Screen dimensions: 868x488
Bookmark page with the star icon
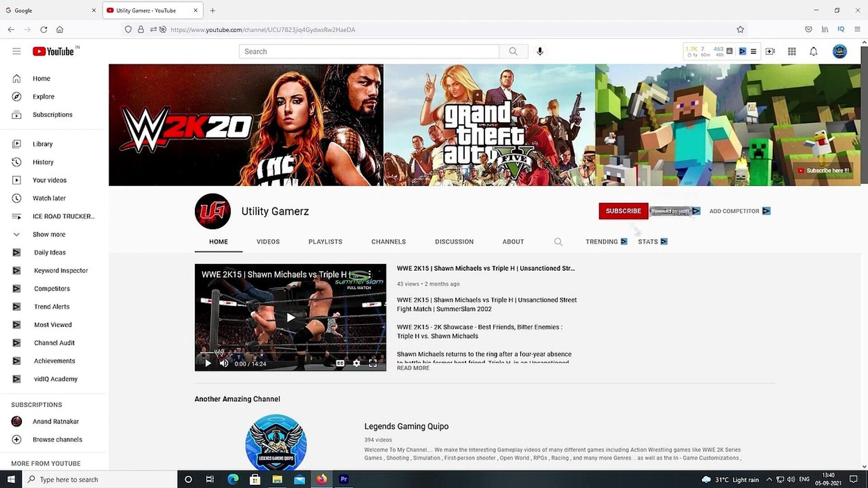[x=740, y=30]
